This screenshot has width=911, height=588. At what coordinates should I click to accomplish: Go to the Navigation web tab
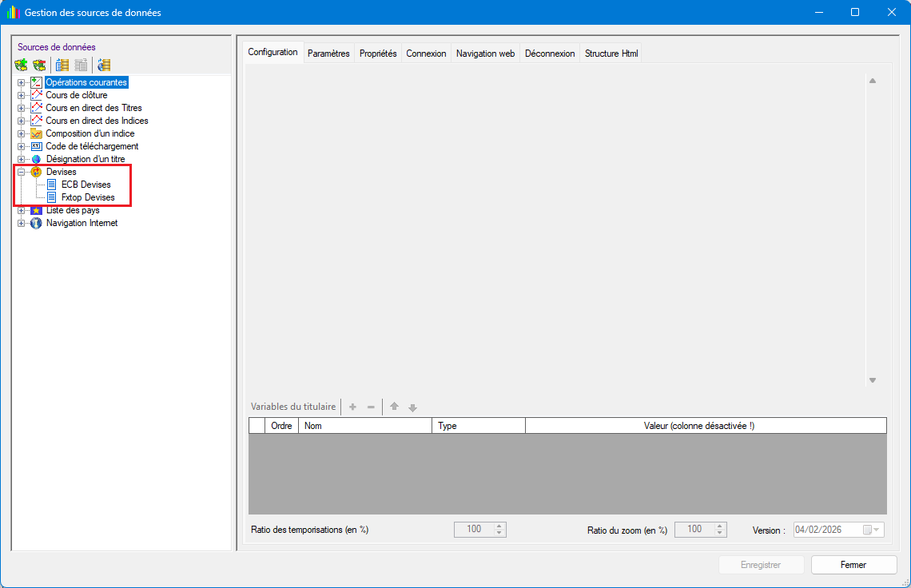pos(485,54)
